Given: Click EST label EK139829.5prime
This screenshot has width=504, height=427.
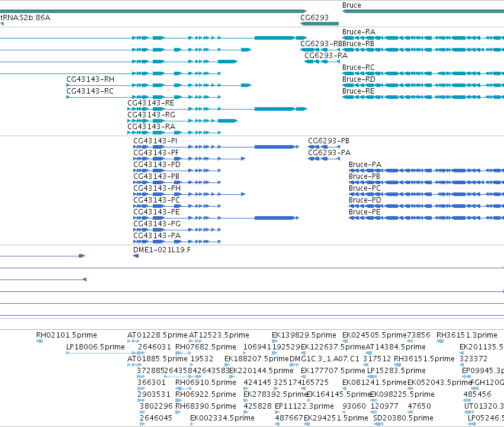Looking at the screenshot, I should tap(304, 335).
